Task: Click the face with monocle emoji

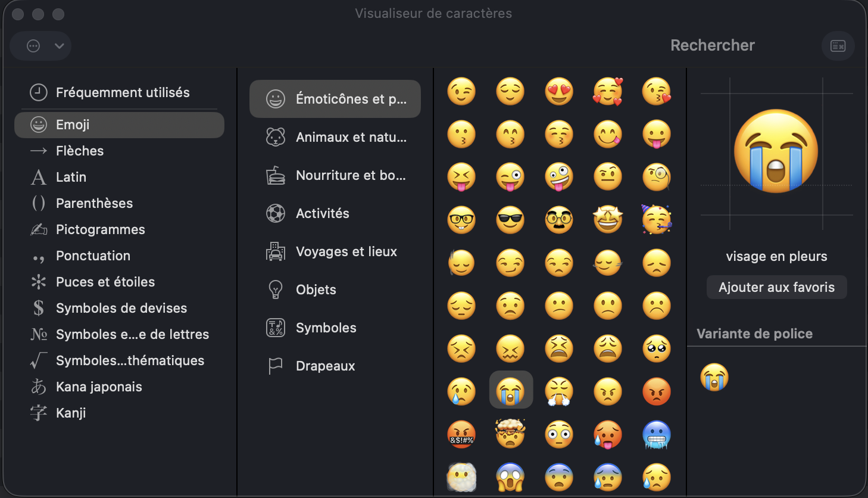Action: coord(657,178)
